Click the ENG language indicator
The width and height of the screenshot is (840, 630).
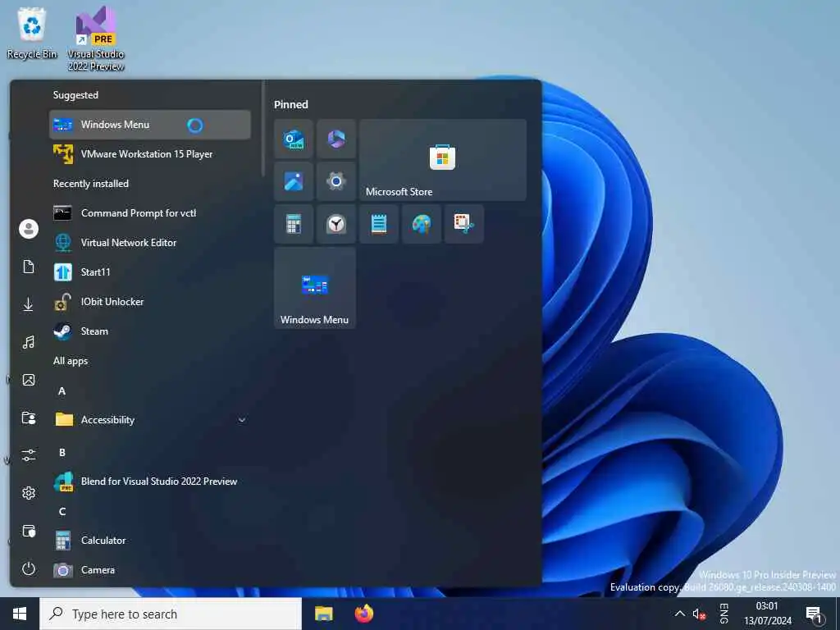pyautogui.click(x=724, y=614)
